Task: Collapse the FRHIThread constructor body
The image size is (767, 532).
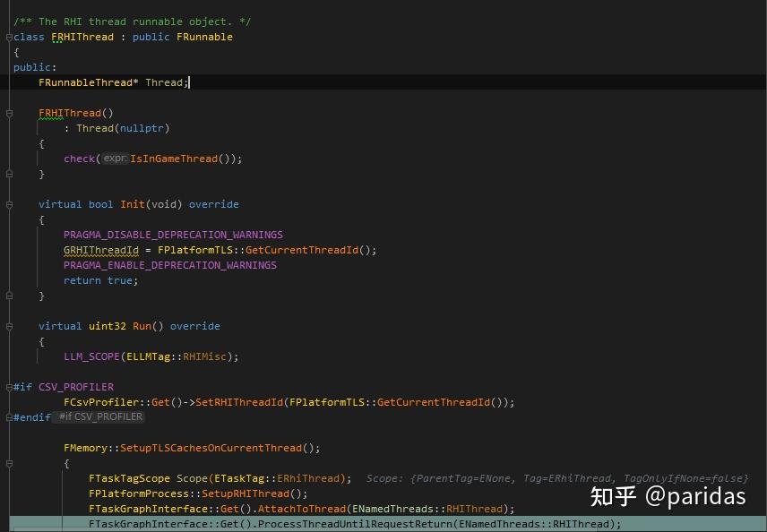Action: point(7,113)
